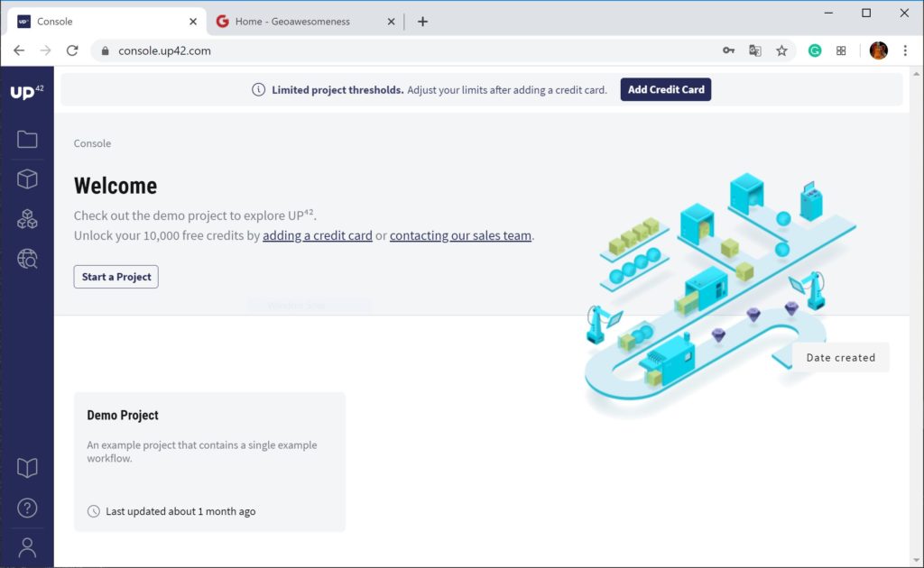Open a new browser tab
The width and height of the screenshot is (924, 568).
pos(422,22)
